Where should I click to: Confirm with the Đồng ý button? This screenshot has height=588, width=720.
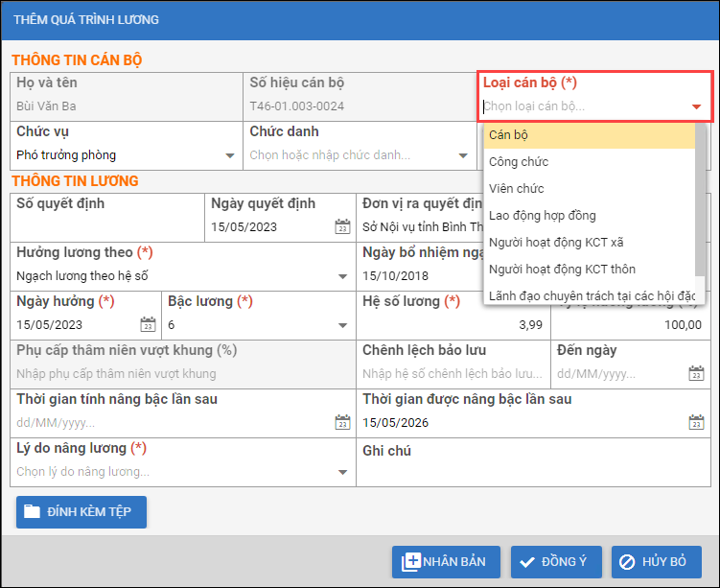pos(555,562)
